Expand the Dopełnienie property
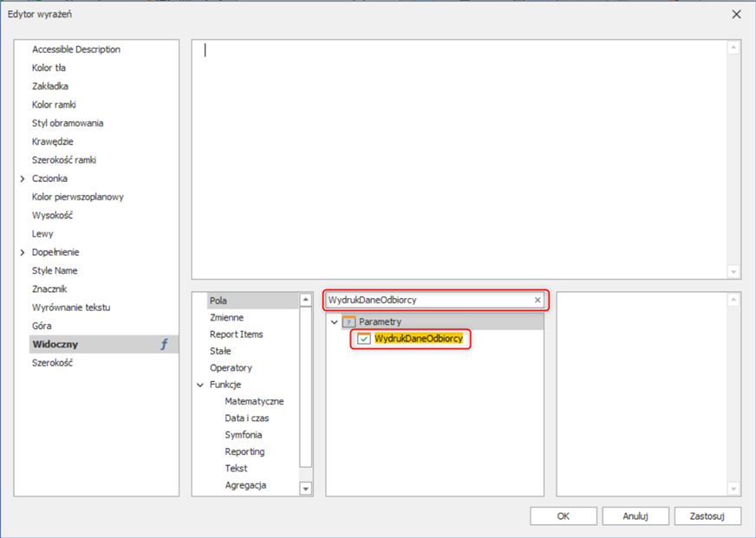Image resolution: width=756 pixels, height=538 pixels. point(23,252)
